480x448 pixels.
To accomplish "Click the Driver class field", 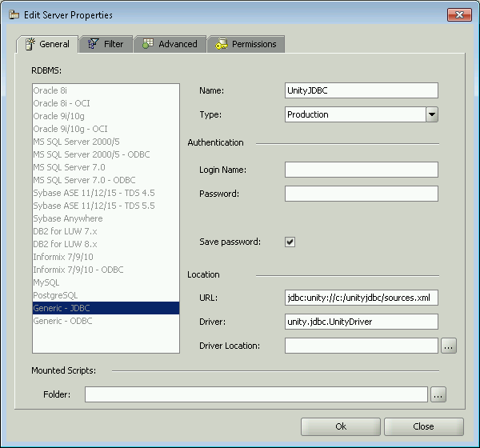I will point(362,322).
